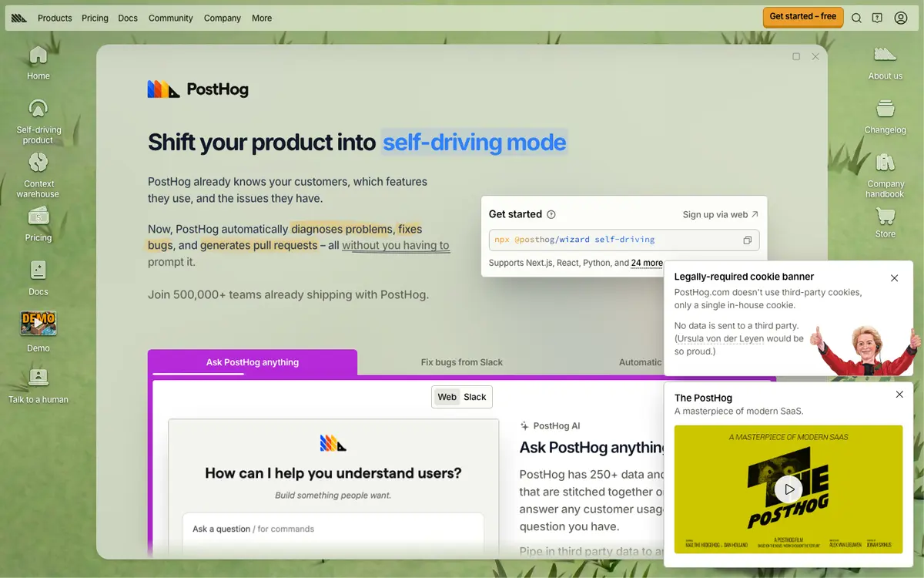
Task: Select the Slack toggle option
Action: click(475, 397)
